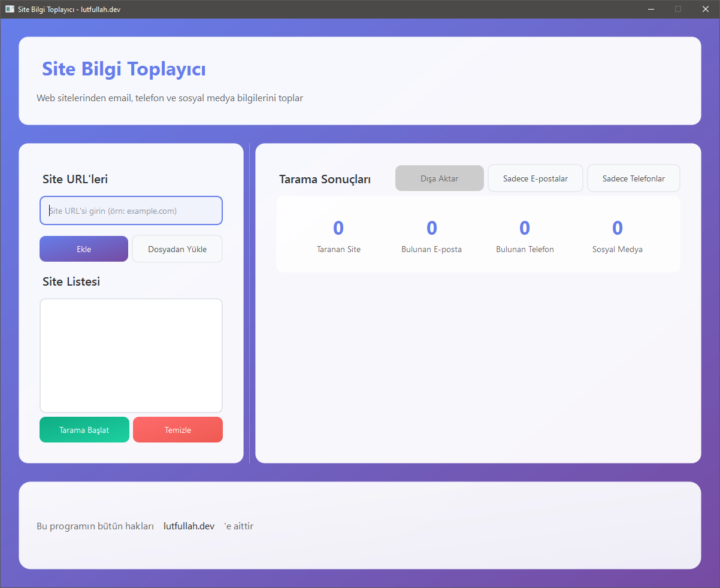Click the Site Listesi heading label
This screenshot has height=588, width=720.
click(x=71, y=281)
